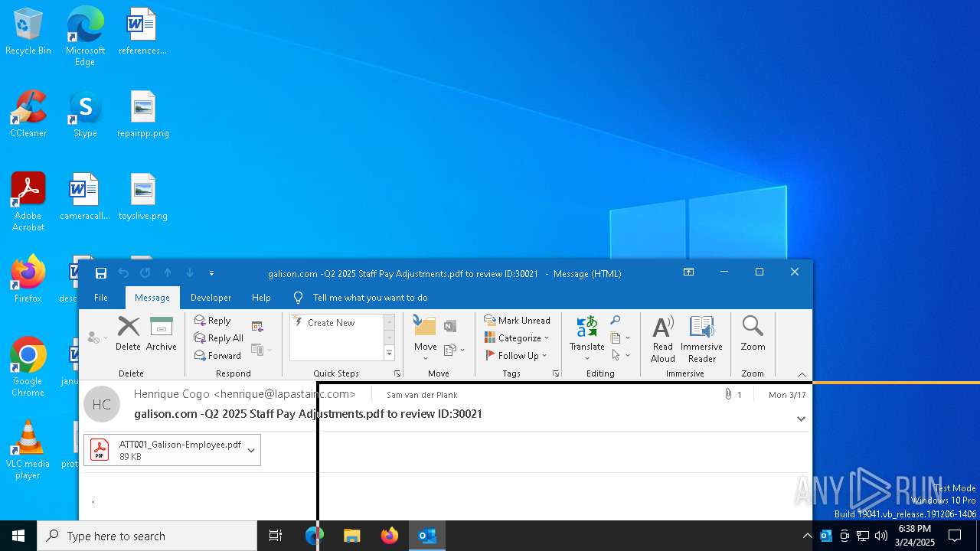Click the Outlook icon on the taskbar
Image resolution: width=980 pixels, height=551 pixels.
tap(427, 536)
